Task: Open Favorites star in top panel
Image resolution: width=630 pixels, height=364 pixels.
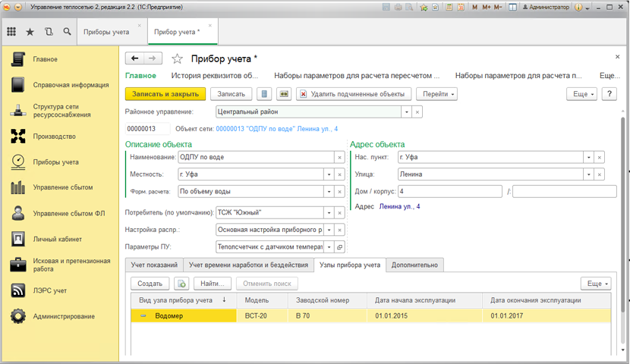Action: [30, 32]
